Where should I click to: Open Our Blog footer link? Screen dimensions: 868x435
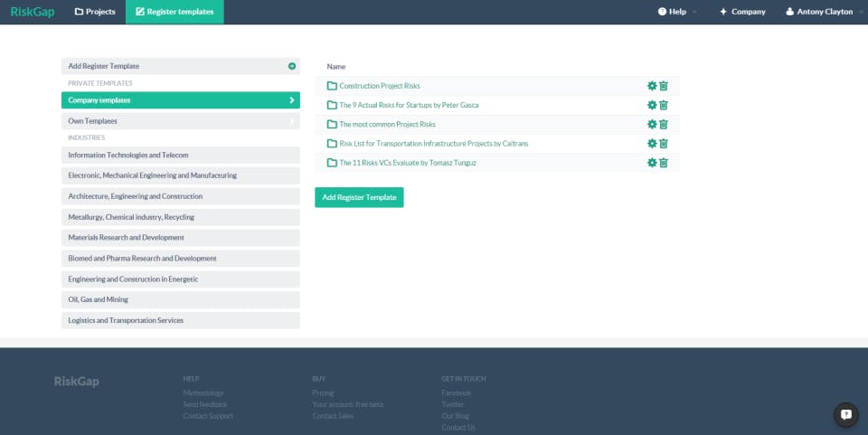tap(455, 416)
